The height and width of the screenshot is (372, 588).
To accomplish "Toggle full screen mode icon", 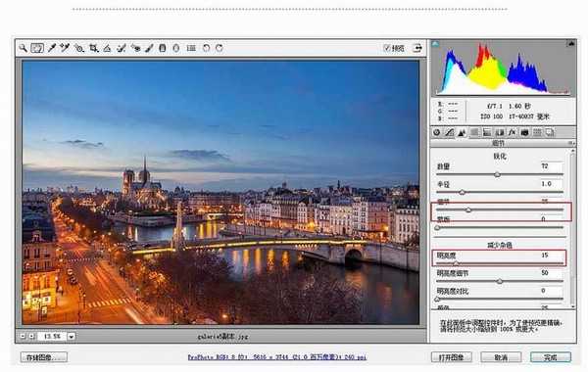I will pos(417,48).
